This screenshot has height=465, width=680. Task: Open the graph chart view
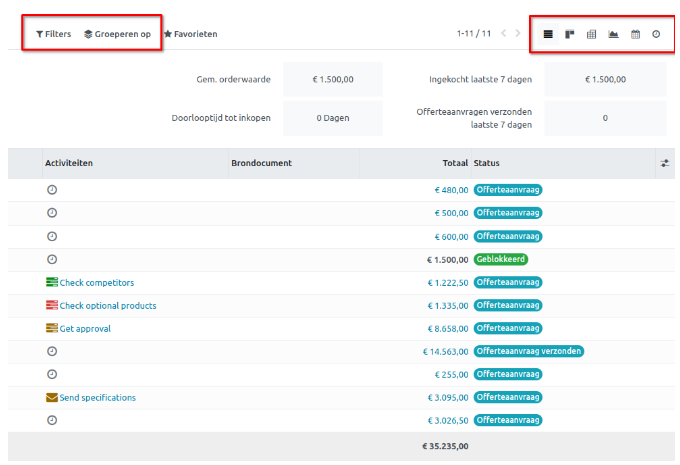(614, 34)
